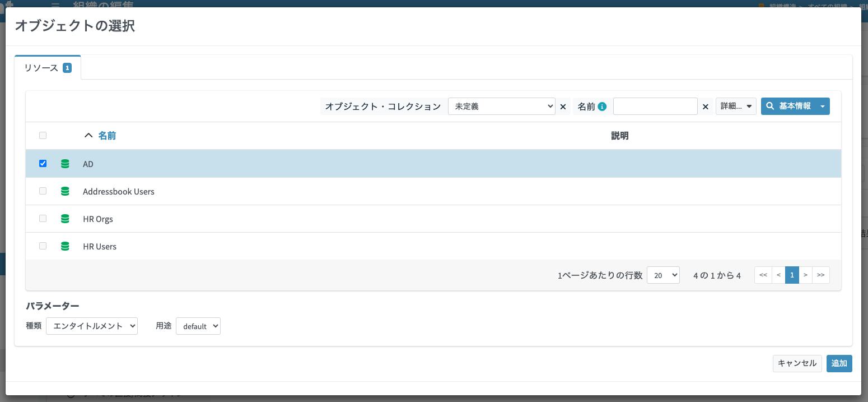Click the ascending sort arrow beside 名前 header
The width and height of the screenshot is (868, 402).
click(88, 135)
